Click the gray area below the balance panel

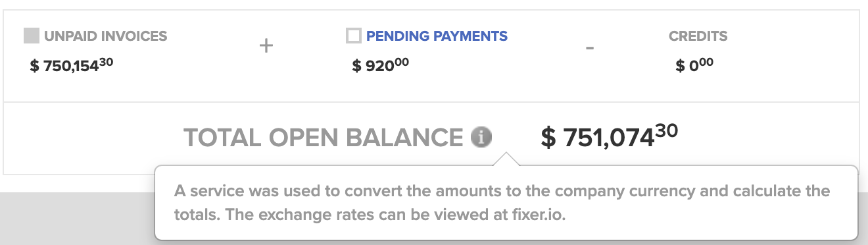click(x=76, y=217)
